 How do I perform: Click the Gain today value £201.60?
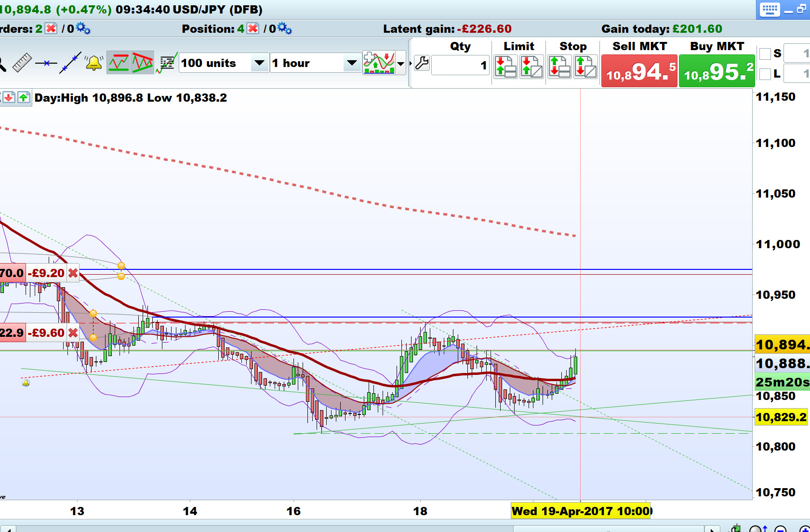[x=697, y=29]
